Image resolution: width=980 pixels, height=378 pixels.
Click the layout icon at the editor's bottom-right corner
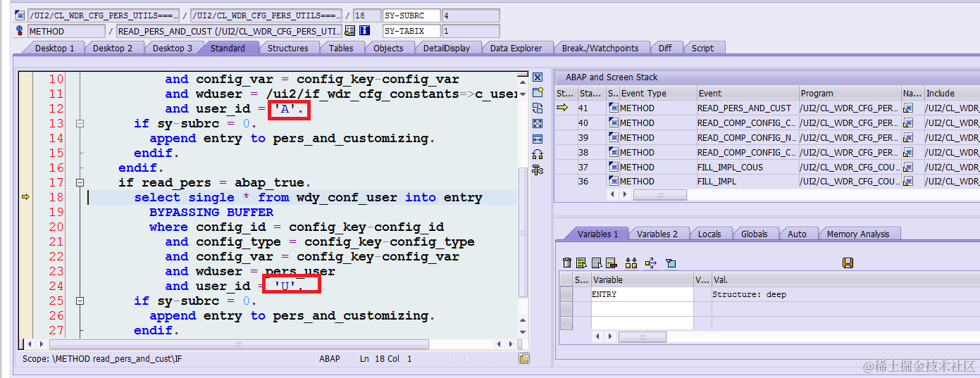tap(524, 358)
